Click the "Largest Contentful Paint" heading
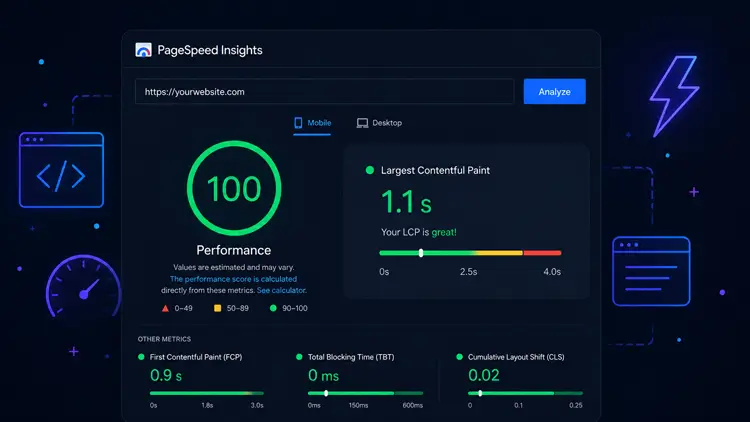This screenshot has height=422, width=750. [435, 170]
